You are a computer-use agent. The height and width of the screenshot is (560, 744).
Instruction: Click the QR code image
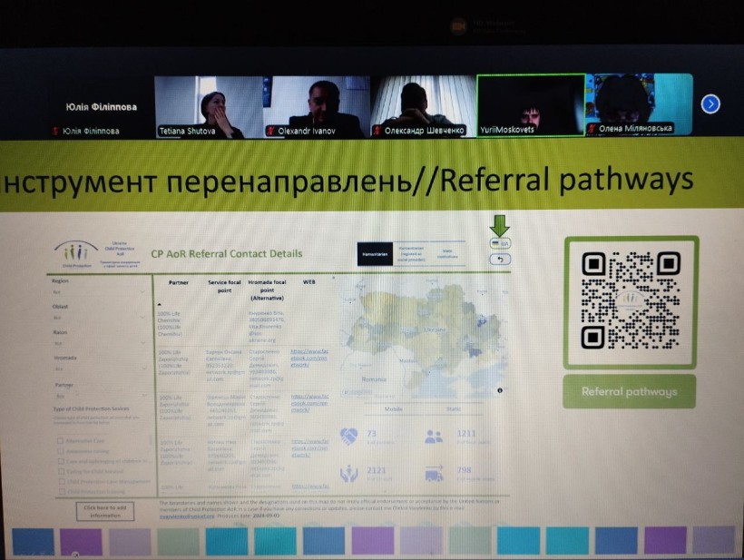click(631, 301)
